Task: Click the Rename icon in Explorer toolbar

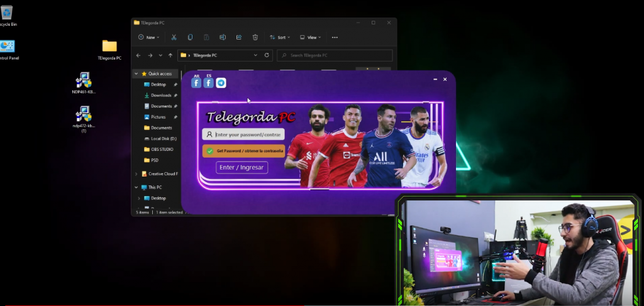Action: (x=223, y=37)
